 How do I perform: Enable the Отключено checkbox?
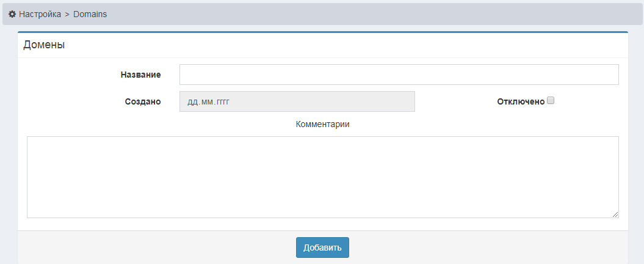click(x=551, y=101)
